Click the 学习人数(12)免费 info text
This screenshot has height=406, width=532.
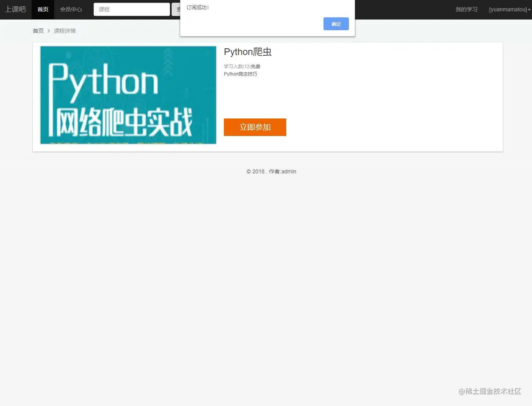[242, 67]
